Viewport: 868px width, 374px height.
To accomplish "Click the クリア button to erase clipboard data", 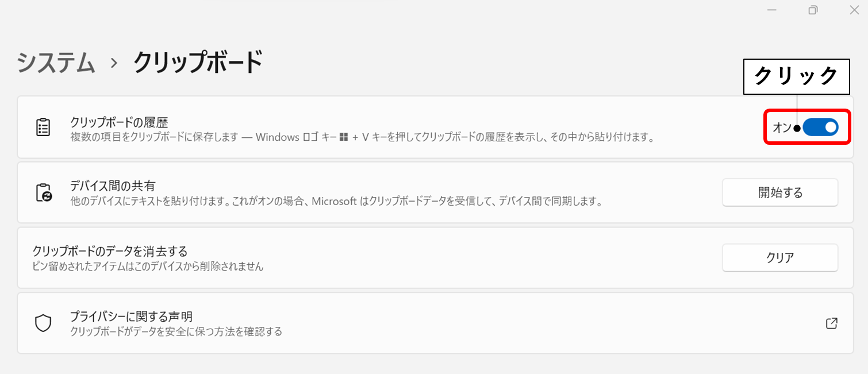I will click(780, 257).
